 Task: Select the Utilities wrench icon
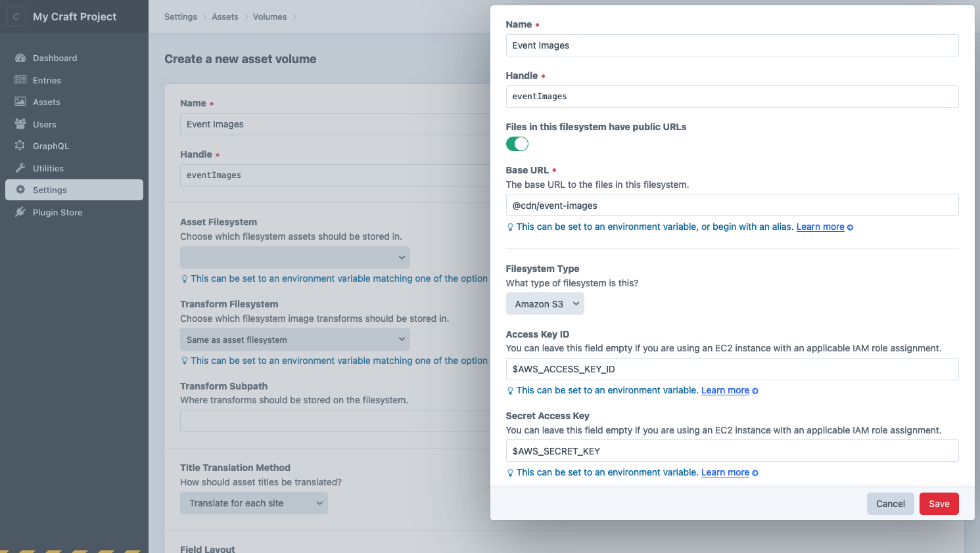[x=22, y=167]
